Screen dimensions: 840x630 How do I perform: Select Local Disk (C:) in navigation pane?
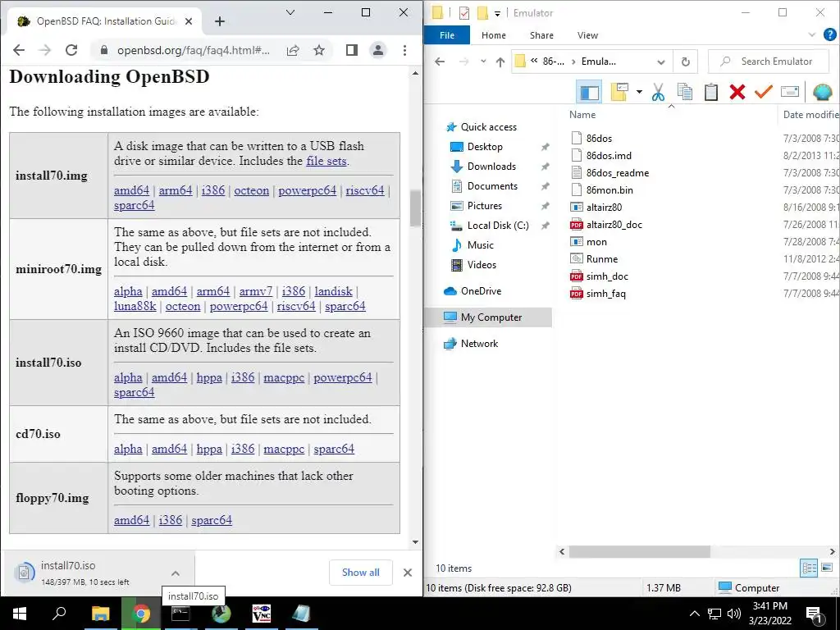click(x=498, y=226)
